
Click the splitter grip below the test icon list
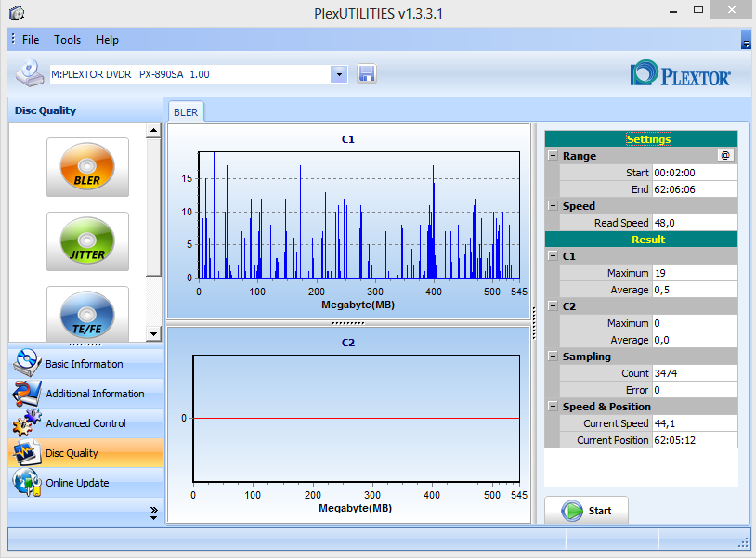(85, 344)
